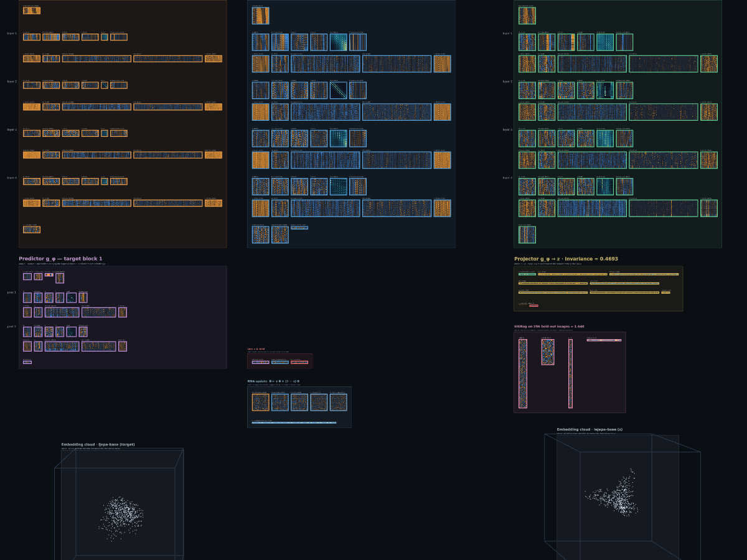Viewport: 747px width, 560px height.
Task: Select the topmost tensor thumbnail in the green panel
Action: [527, 16]
